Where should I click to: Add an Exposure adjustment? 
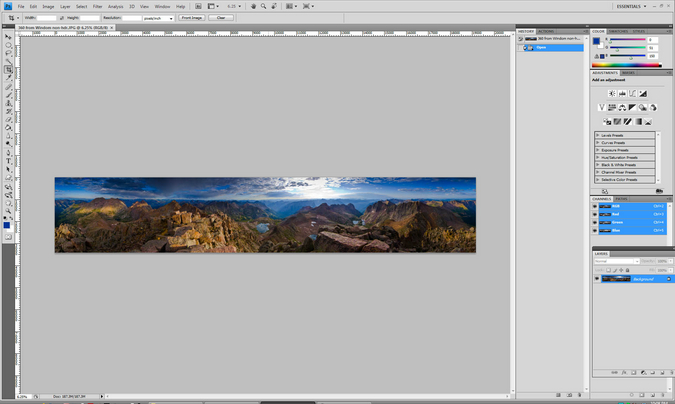pos(643,93)
